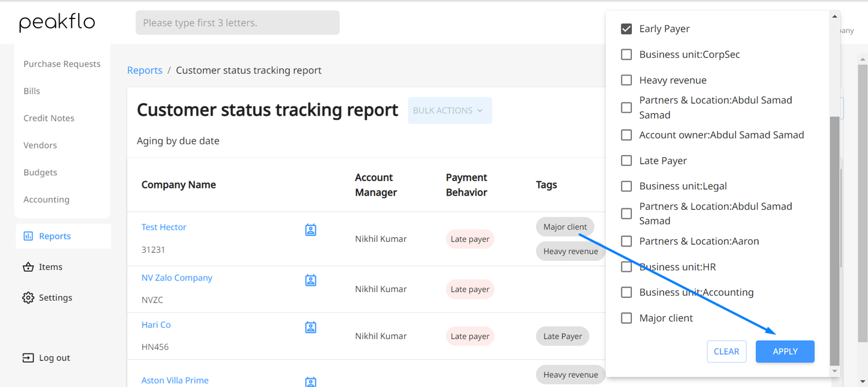Enable the Account owner:Abdul Samad Samad checkbox
The image size is (868, 387).
(626, 135)
